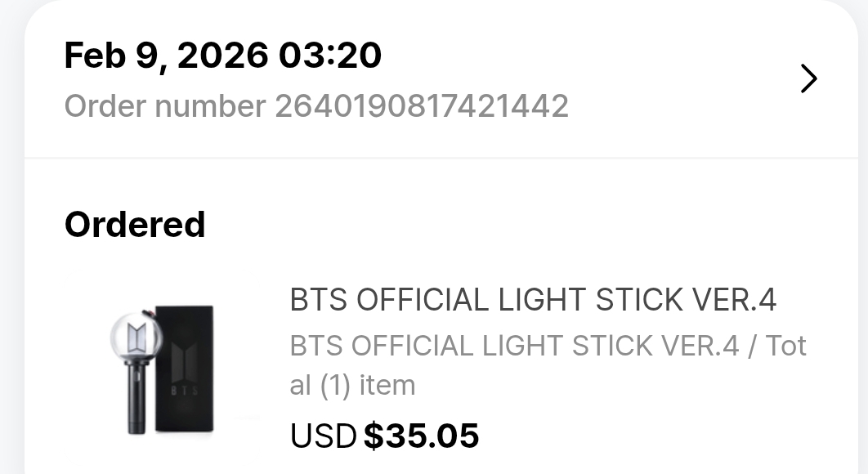The height and width of the screenshot is (474, 868).
Task: Open the light stick product thumbnail
Action: tap(163, 369)
